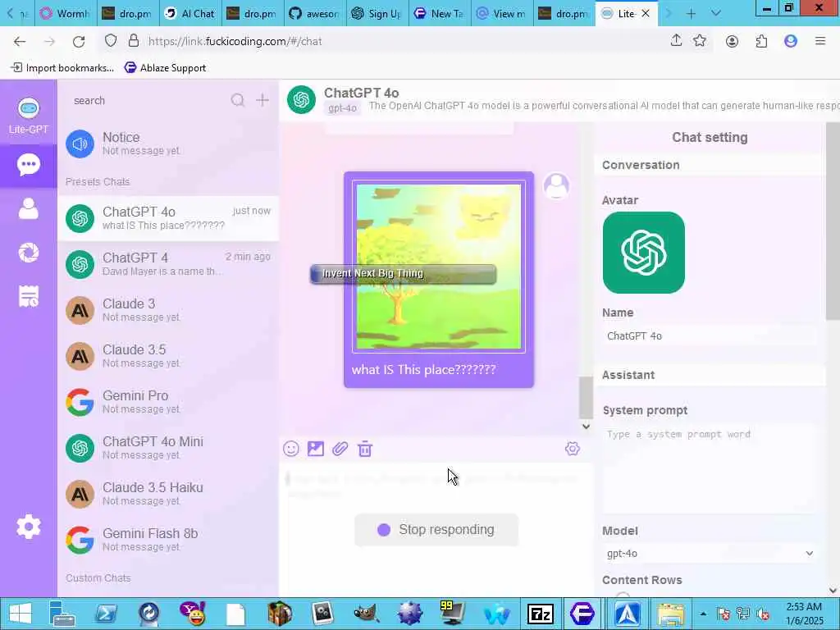
Task: Select the Gemini Pro chat
Action: point(167,402)
